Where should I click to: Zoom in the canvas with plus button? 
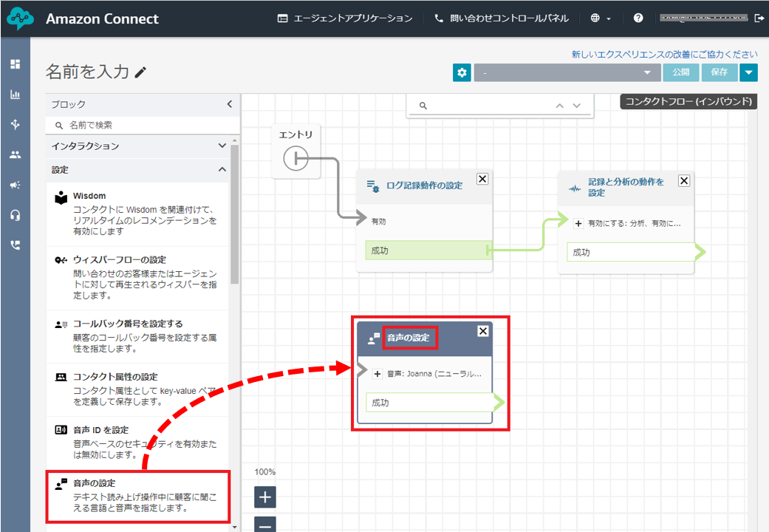click(x=265, y=497)
